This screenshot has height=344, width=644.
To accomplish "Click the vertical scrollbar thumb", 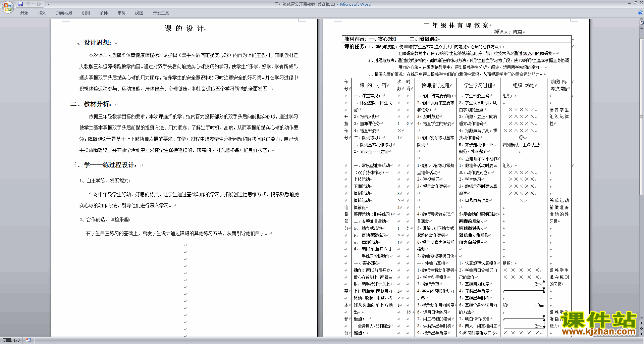I will [642, 116].
